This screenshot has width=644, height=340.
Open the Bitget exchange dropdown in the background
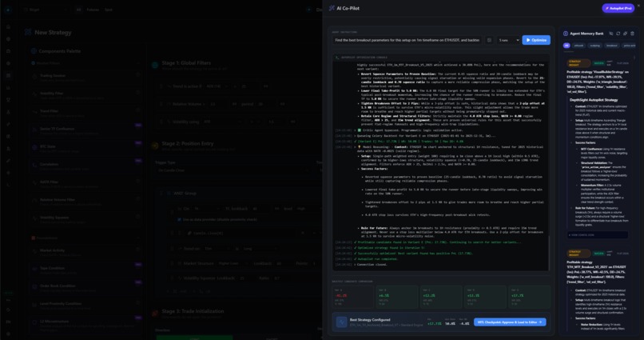(x=46, y=10)
